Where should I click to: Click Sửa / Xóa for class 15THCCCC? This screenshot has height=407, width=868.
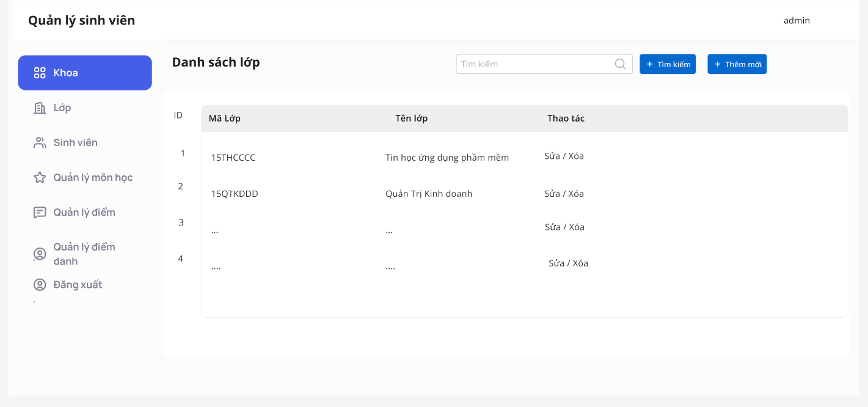point(564,156)
